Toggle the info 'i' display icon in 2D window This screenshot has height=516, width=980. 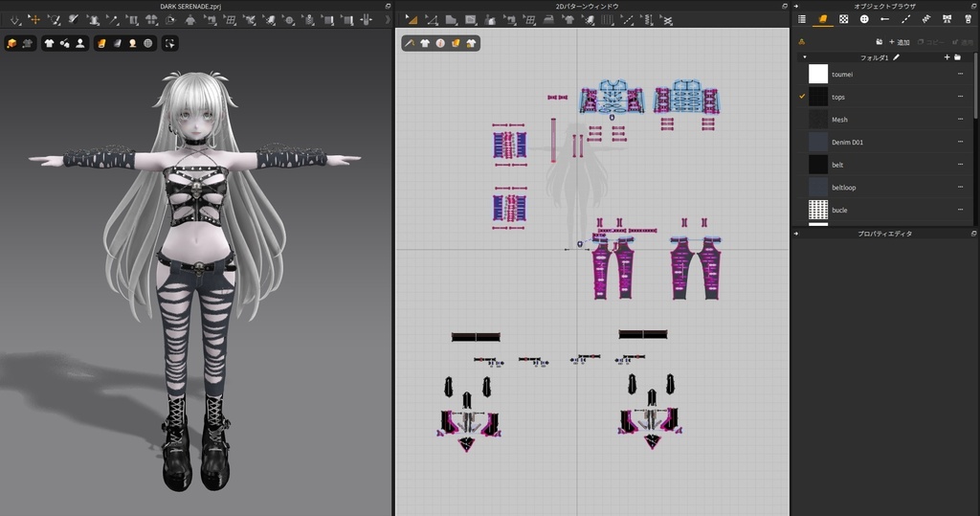tap(440, 43)
